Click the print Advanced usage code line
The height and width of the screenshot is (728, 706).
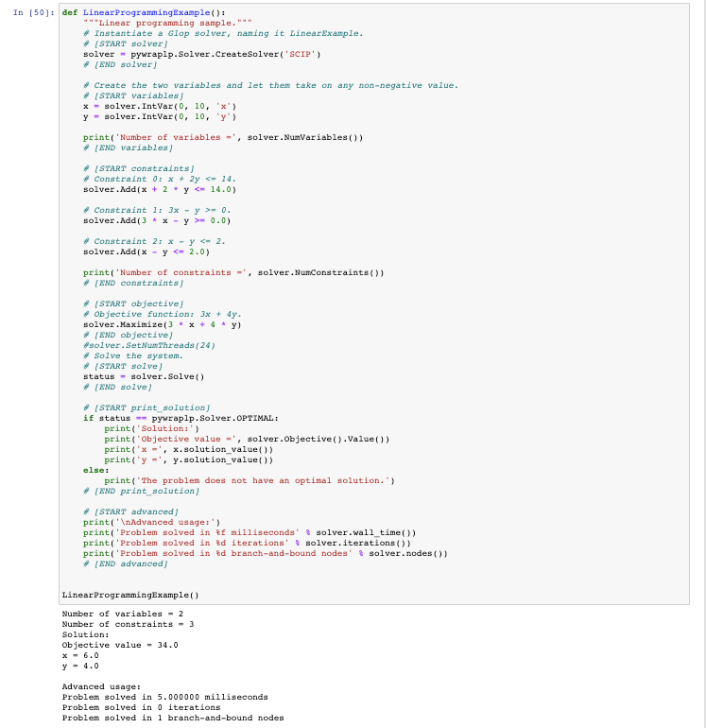coord(152,522)
